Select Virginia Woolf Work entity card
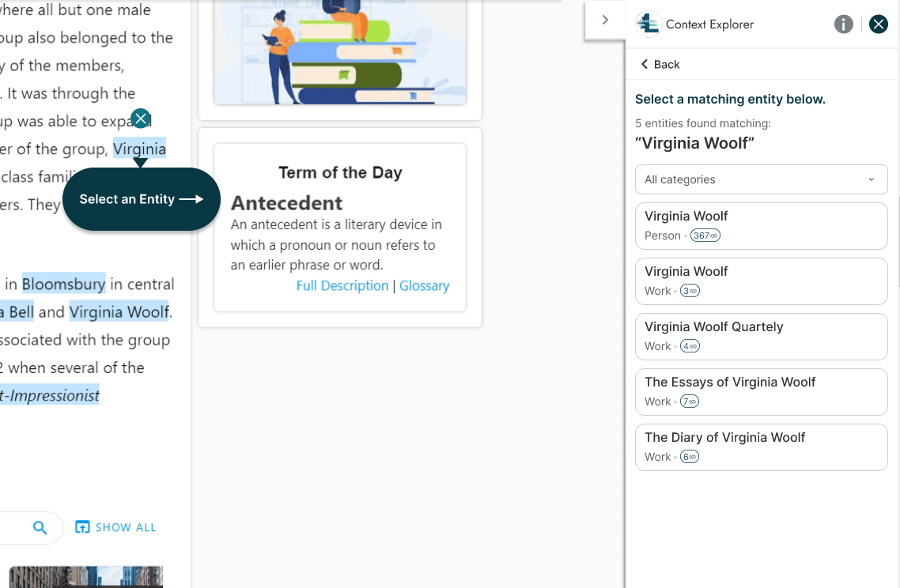Viewport: 900px width, 588px height. pyautogui.click(x=761, y=281)
